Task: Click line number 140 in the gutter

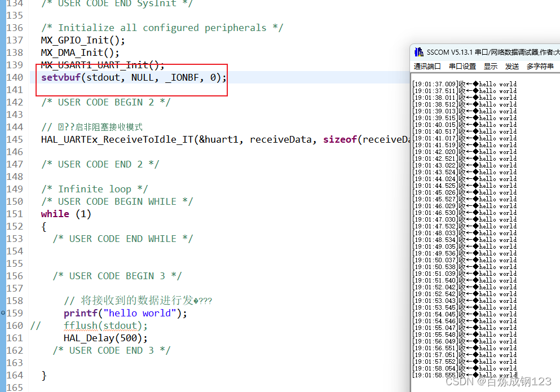Action: [x=15, y=77]
